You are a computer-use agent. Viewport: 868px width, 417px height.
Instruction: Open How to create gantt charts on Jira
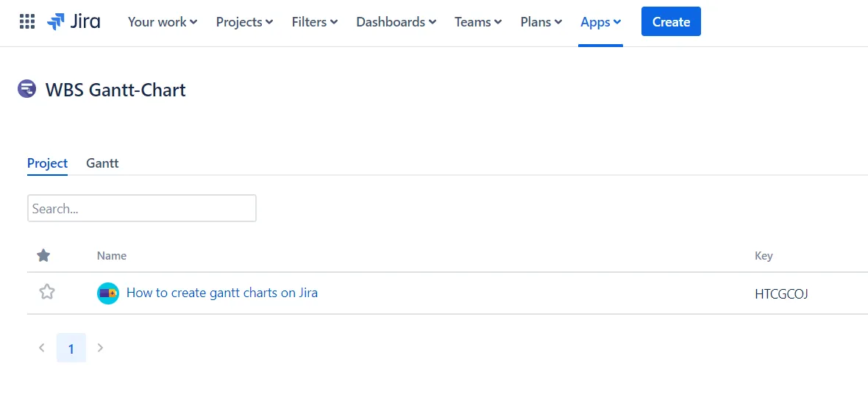pyautogui.click(x=222, y=293)
